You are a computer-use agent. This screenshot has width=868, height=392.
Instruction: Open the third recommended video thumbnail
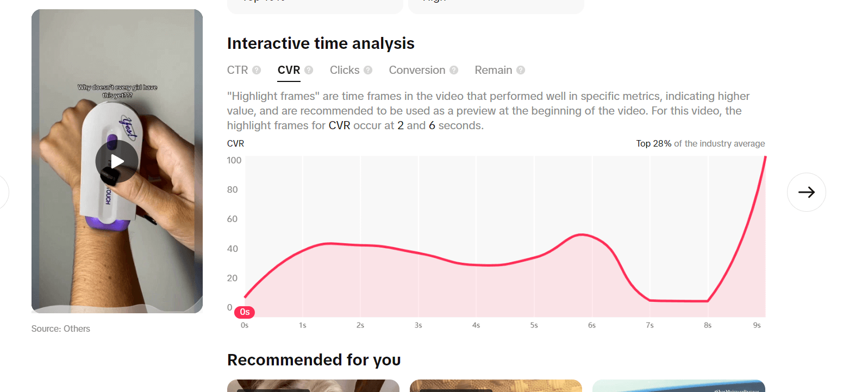(679, 385)
